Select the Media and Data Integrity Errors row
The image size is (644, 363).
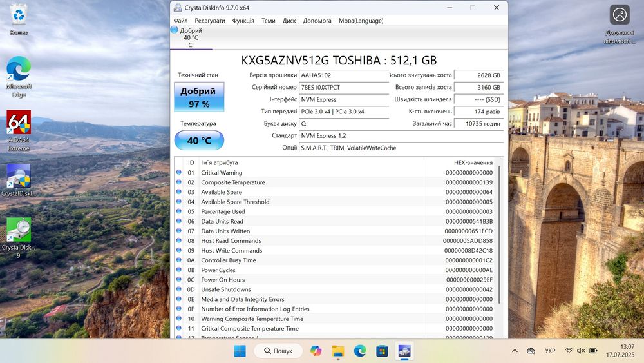point(335,299)
